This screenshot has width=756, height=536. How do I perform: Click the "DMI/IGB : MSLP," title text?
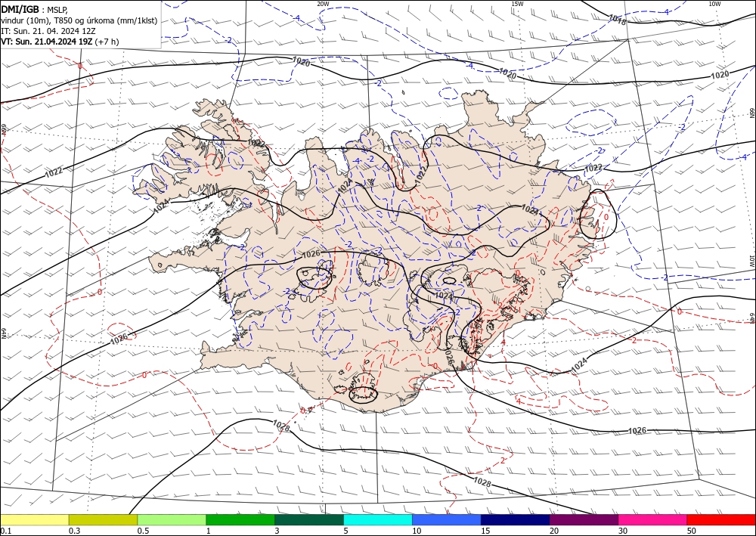click(x=36, y=9)
